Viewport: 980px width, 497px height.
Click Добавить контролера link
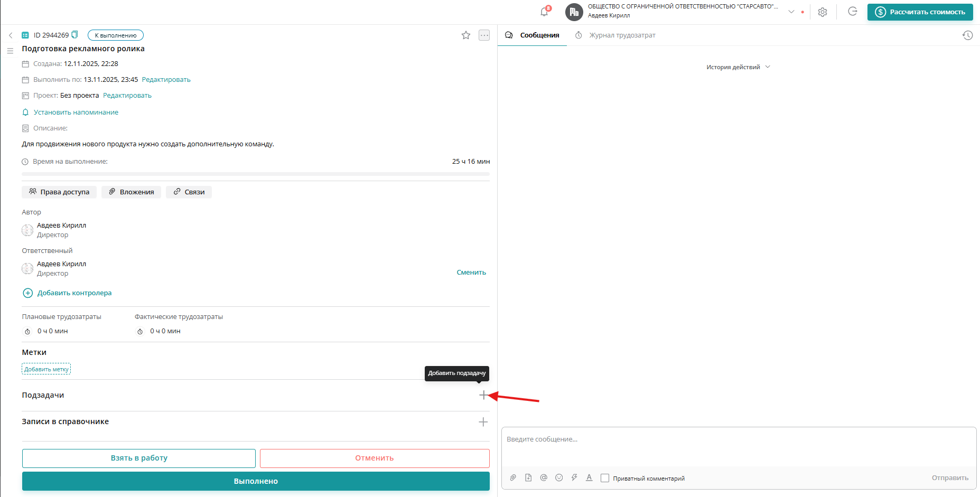[74, 293]
